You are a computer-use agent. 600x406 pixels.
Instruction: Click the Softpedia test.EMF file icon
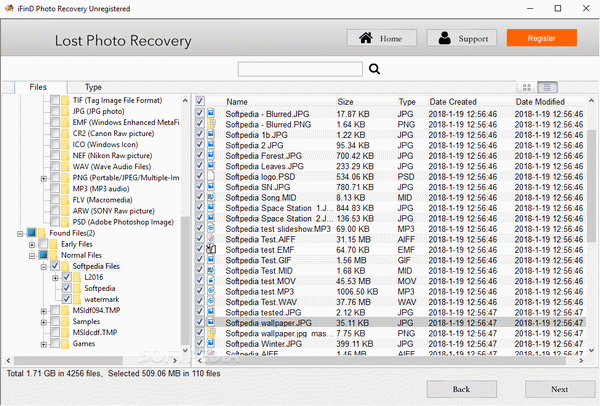(211, 249)
